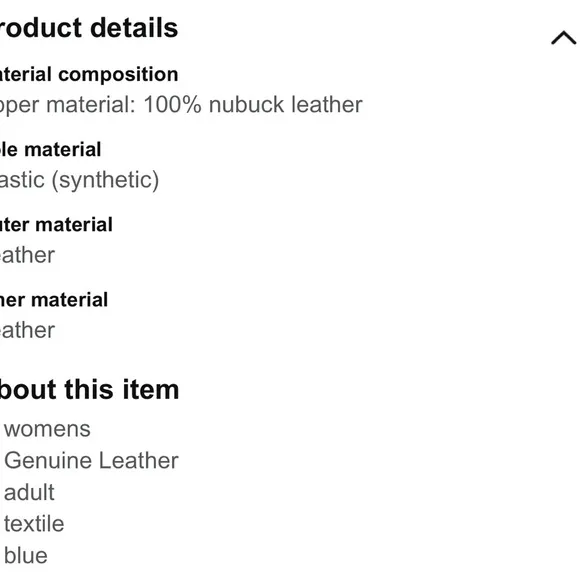
Task: Click the Leather value under Inner material
Action: click(27, 330)
